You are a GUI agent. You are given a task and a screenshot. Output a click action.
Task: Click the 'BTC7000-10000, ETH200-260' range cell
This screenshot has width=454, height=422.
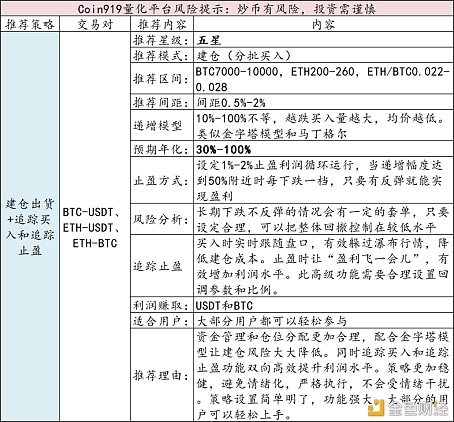click(x=323, y=79)
